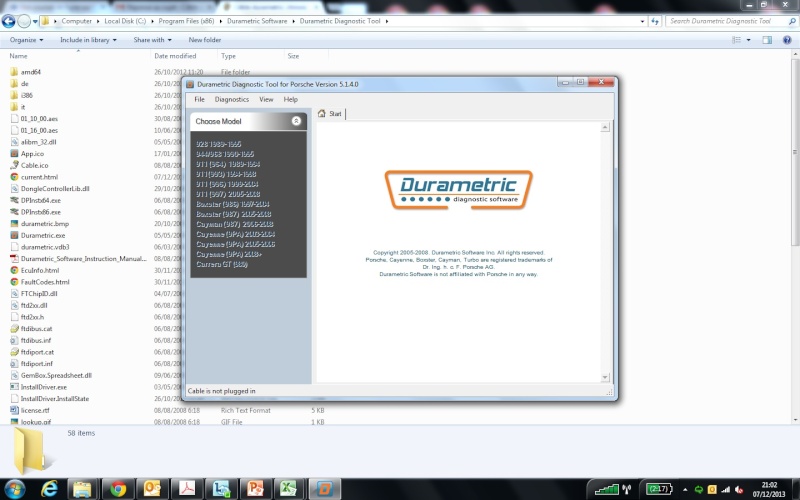
Task: Click scroll-up arrow in Durametric Start page
Action: [x=605, y=127]
